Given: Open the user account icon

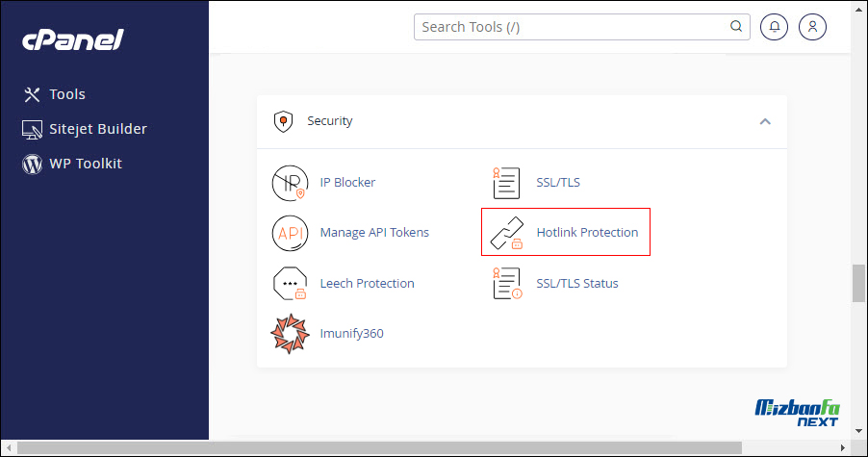Looking at the screenshot, I should point(812,27).
